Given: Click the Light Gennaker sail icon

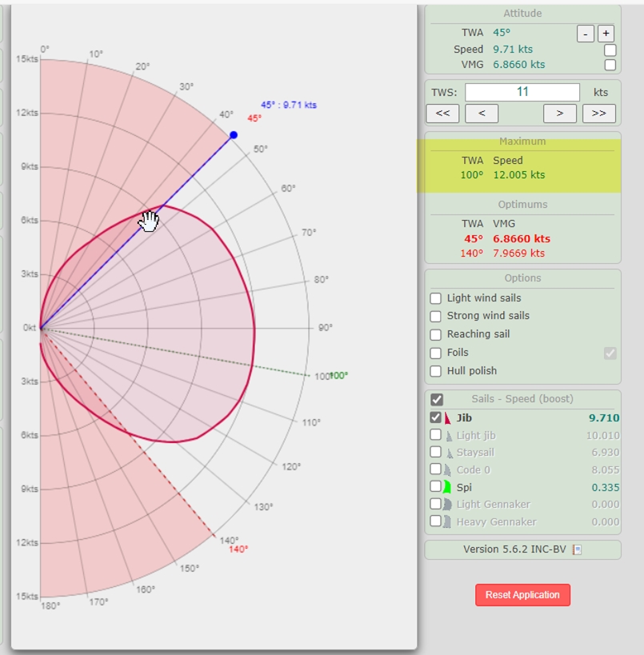Looking at the screenshot, I should [x=448, y=505].
